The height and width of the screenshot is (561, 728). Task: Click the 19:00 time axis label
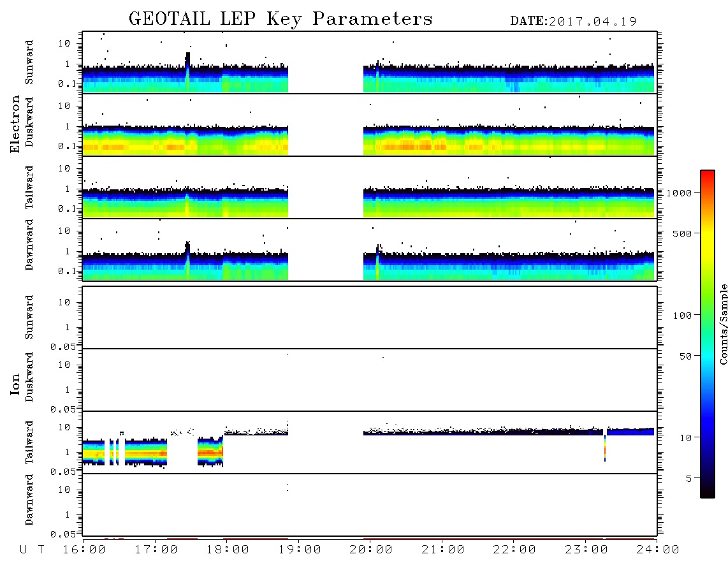pos(300,550)
